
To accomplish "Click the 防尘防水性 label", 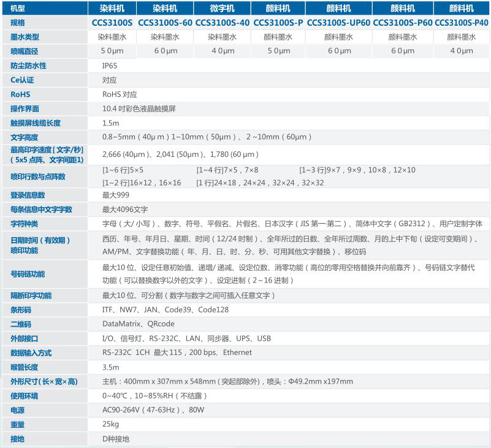I will click(28, 66).
